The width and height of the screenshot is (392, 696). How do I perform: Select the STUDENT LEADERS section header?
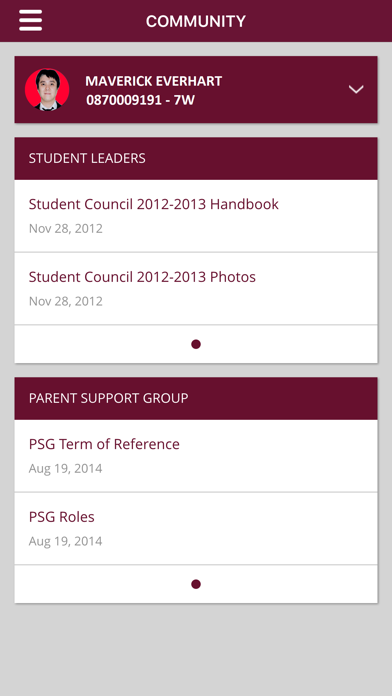(196, 158)
